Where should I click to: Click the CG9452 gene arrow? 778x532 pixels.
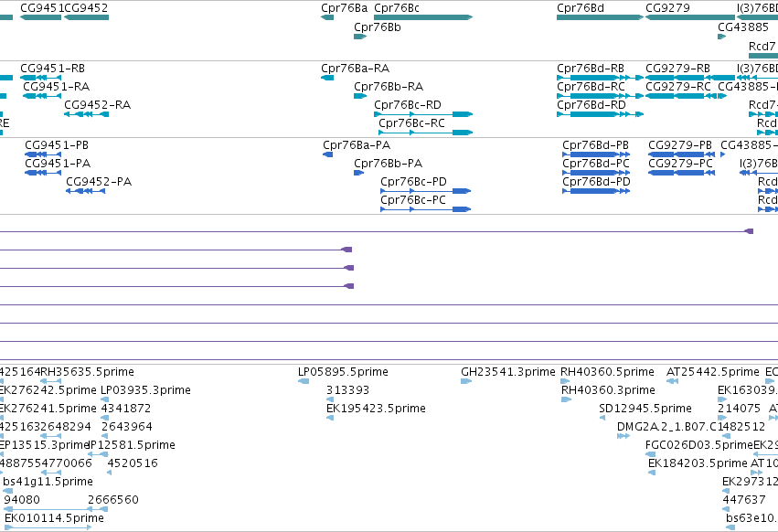tap(86, 17)
